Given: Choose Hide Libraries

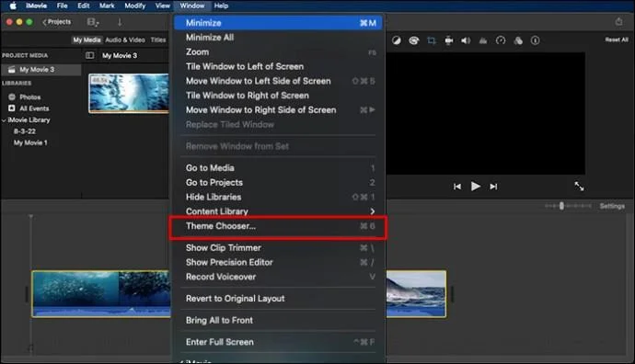Looking at the screenshot, I should [278, 198].
